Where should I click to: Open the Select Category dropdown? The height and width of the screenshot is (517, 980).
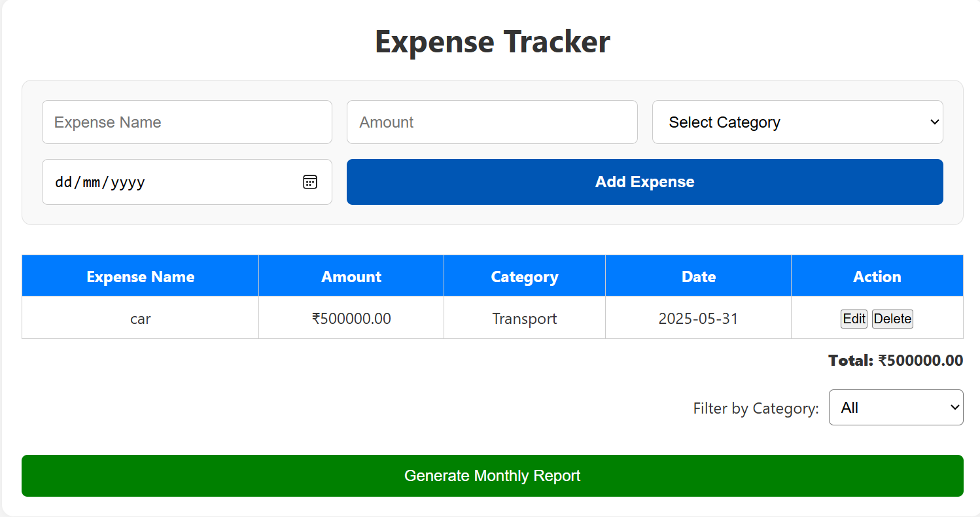797,122
